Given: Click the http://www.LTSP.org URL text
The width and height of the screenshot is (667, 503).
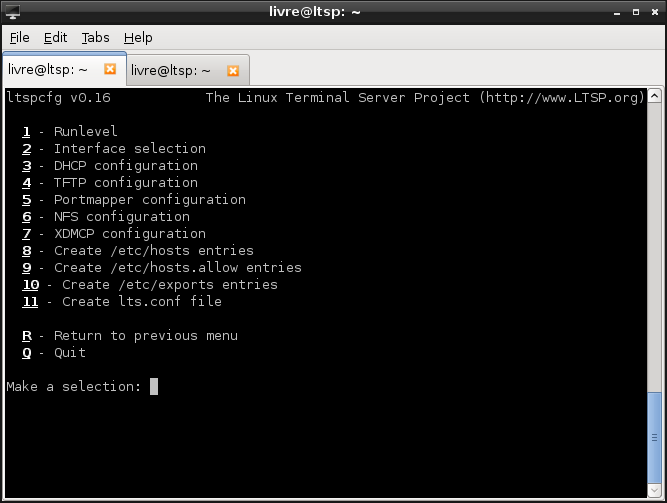Looking at the screenshot, I should click(x=561, y=98).
